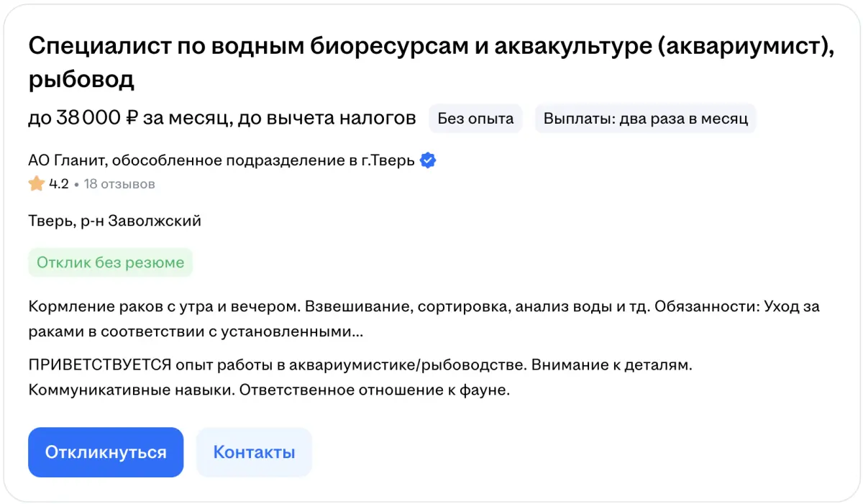Click the word 'рыбовод' in the title
Image resolution: width=863 pixels, height=504 pixels.
point(81,80)
